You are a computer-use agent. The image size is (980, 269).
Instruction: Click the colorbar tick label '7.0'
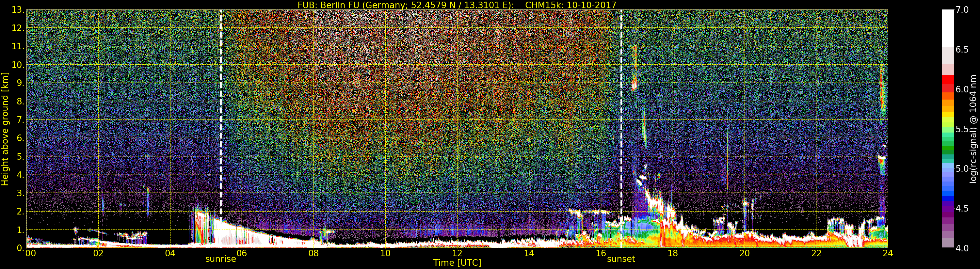pos(962,10)
